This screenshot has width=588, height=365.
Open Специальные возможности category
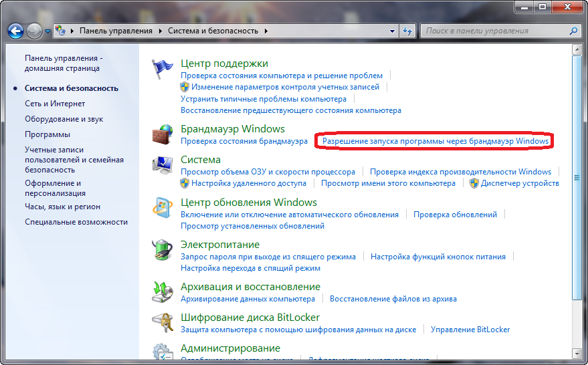tap(76, 222)
